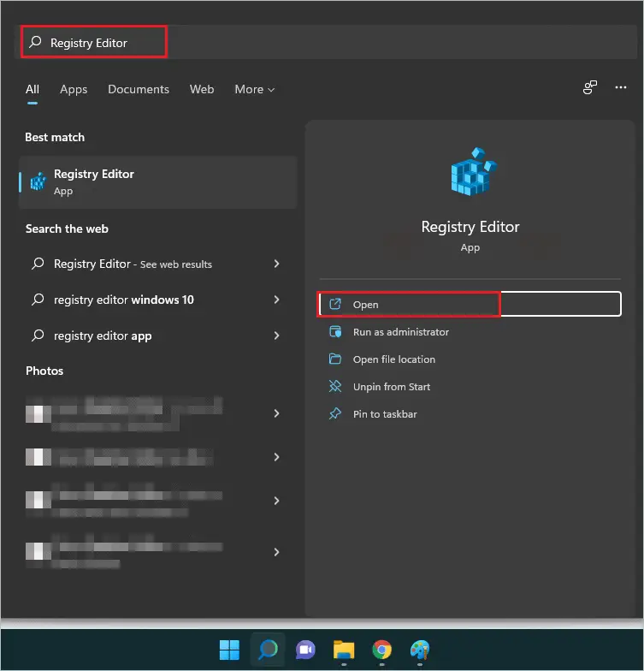Image resolution: width=644 pixels, height=671 pixels.
Task: Switch to the Apps tab
Action: click(74, 89)
